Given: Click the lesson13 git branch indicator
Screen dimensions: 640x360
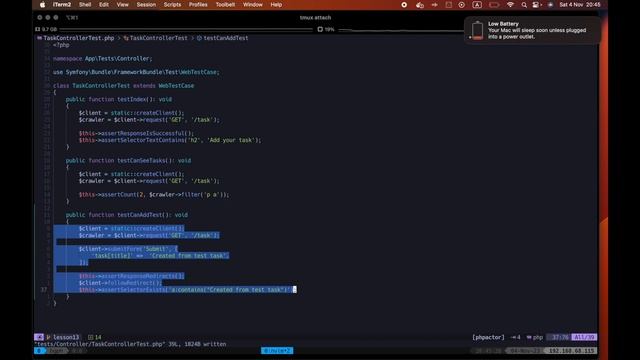Looking at the screenshot, I should (62, 337).
